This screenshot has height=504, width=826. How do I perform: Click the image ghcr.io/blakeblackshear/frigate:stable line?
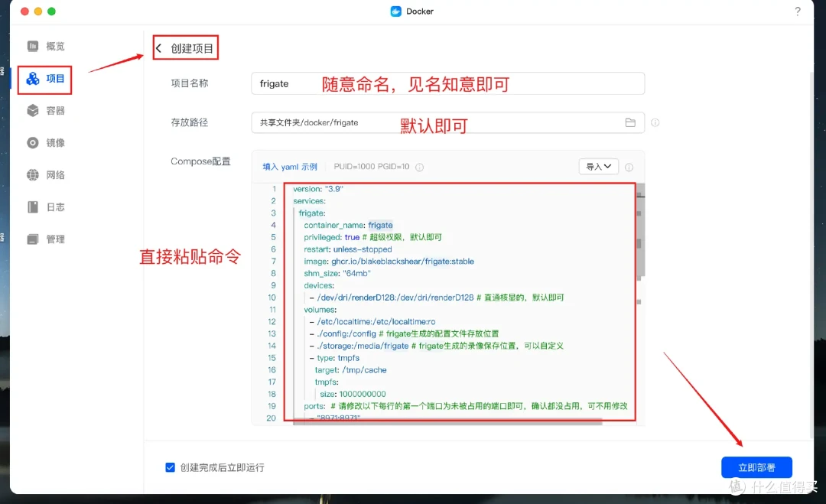click(389, 262)
